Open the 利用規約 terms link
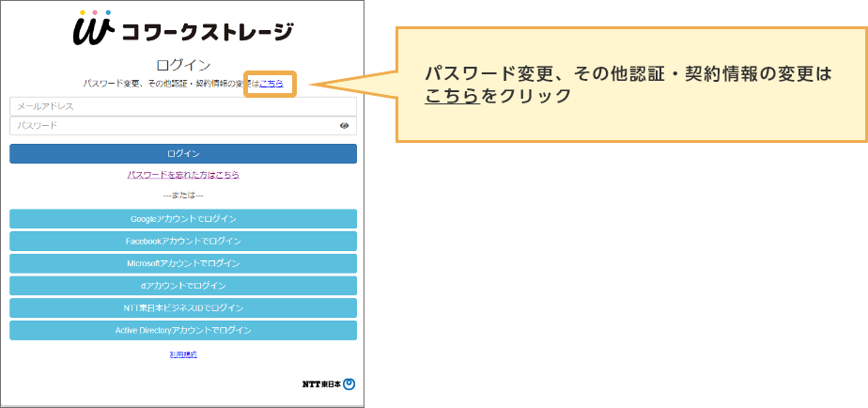Image resolution: width=868 pixels, height=408 pixels. pos(183,354)
